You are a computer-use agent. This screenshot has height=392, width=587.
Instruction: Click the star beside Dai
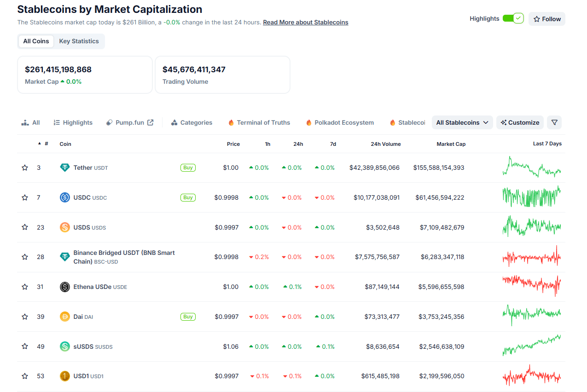tap(25, 317)
